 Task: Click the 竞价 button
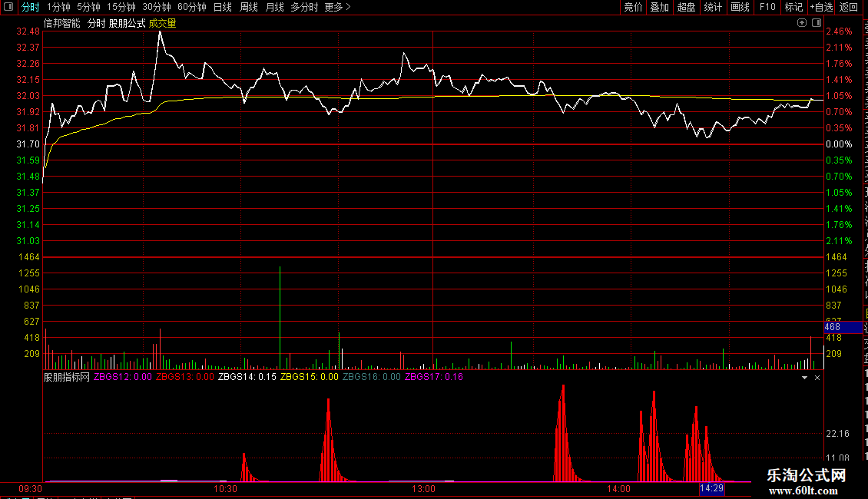click(633, 7)
